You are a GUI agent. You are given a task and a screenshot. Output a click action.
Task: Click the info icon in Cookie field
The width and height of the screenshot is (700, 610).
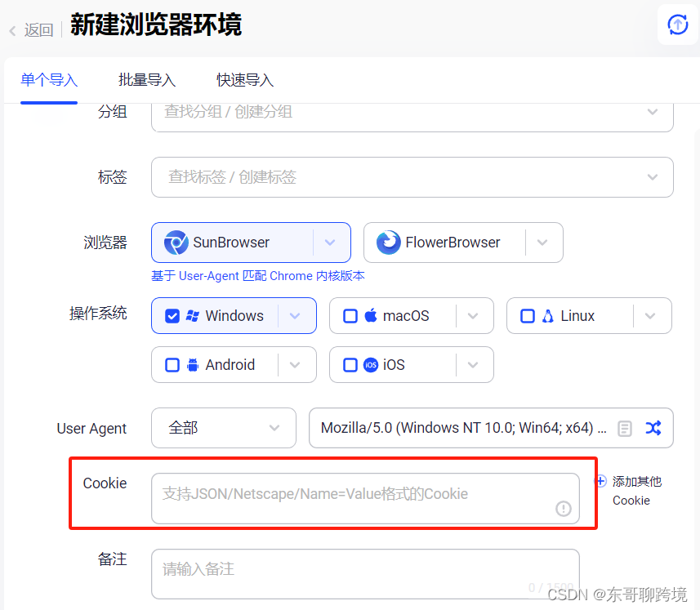[564, 508]
